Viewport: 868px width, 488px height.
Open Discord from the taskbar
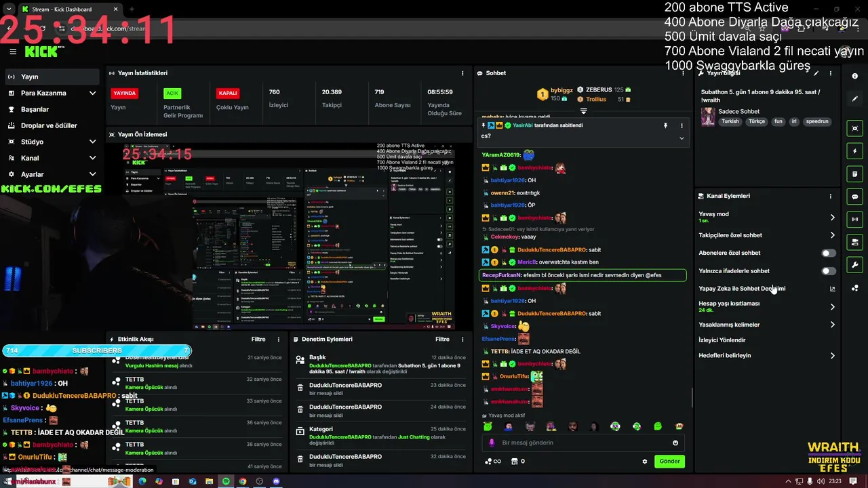(275, 481)
